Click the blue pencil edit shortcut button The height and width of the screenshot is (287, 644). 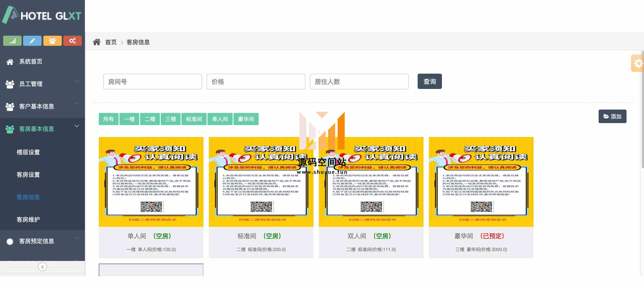click(32, 41)
